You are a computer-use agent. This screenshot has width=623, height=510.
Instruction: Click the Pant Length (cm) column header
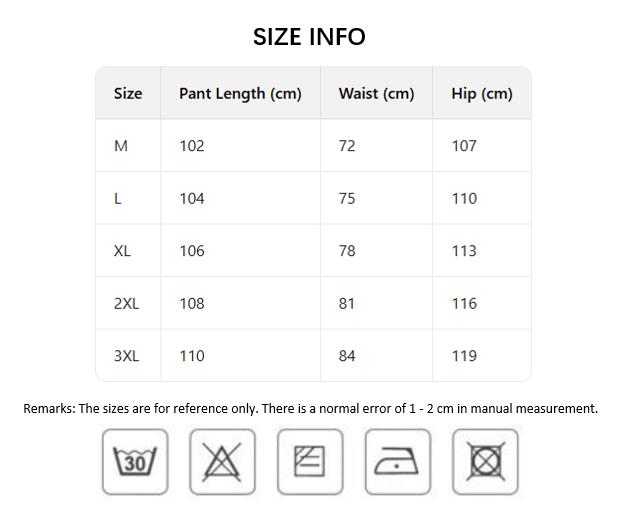point(240,94)
